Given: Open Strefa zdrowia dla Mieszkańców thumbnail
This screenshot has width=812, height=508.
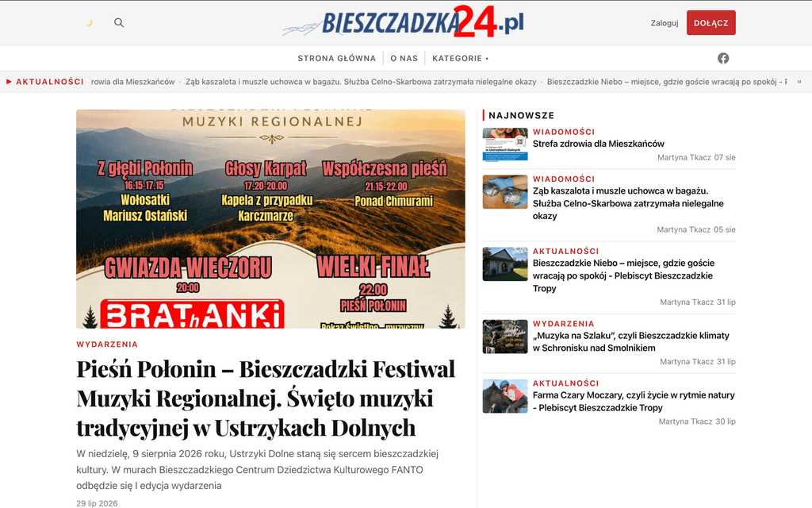Looking at the screenshot, I should tap(505, 144).
